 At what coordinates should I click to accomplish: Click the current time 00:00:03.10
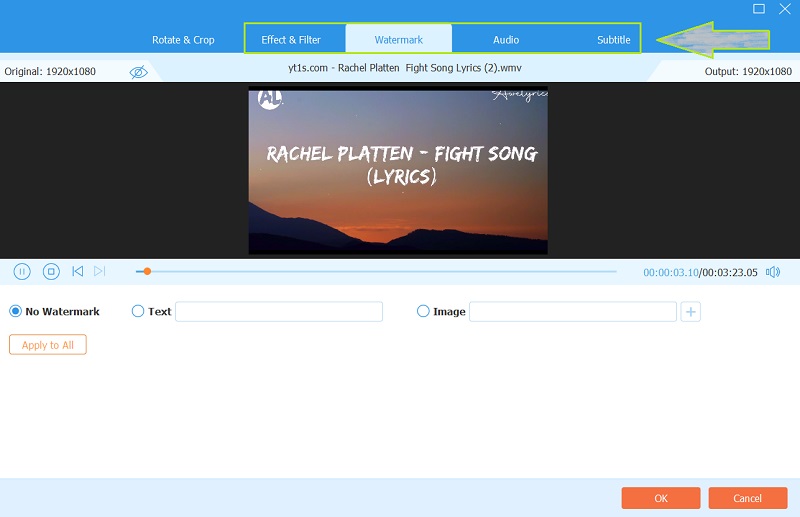click(670, 273)
